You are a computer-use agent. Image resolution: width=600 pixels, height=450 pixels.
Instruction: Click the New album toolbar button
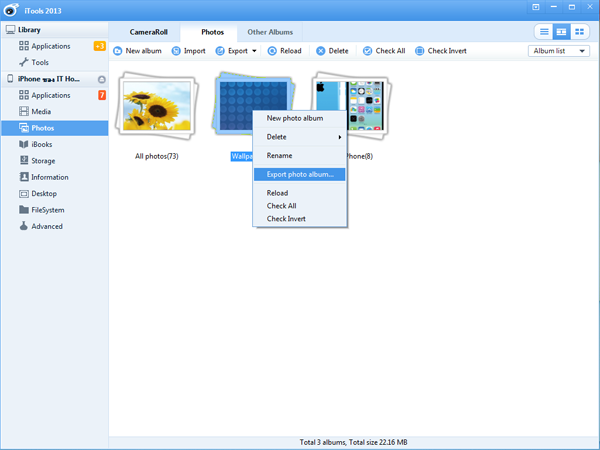138,50
